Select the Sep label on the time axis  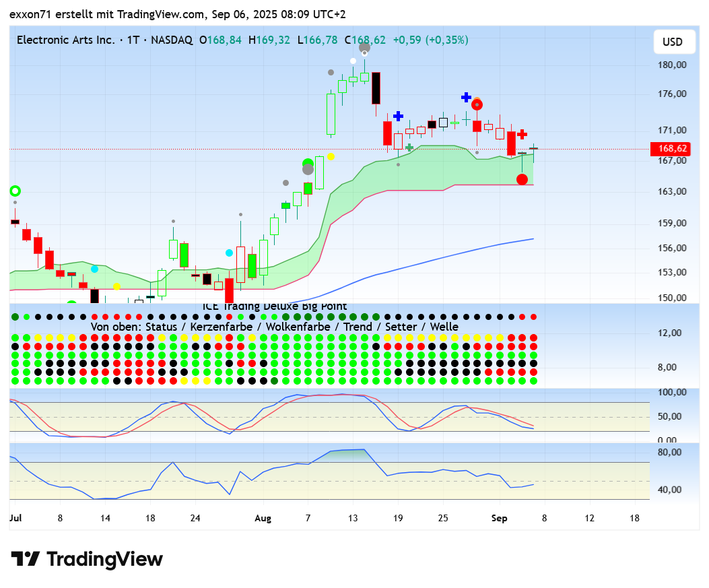[x=499, y=518]
